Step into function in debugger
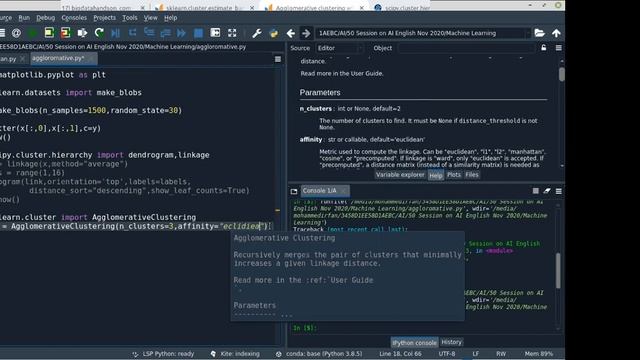 [149, 33]
